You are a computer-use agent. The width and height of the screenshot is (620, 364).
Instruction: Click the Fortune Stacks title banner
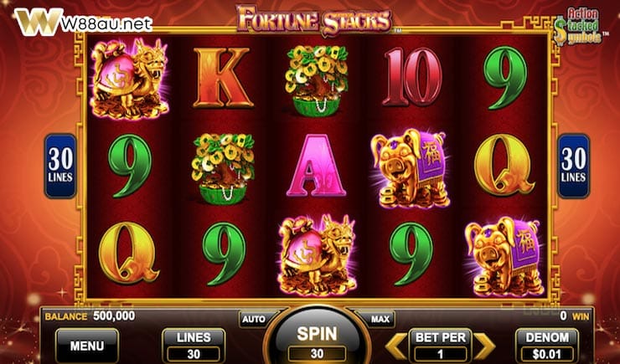pos(314,19)
